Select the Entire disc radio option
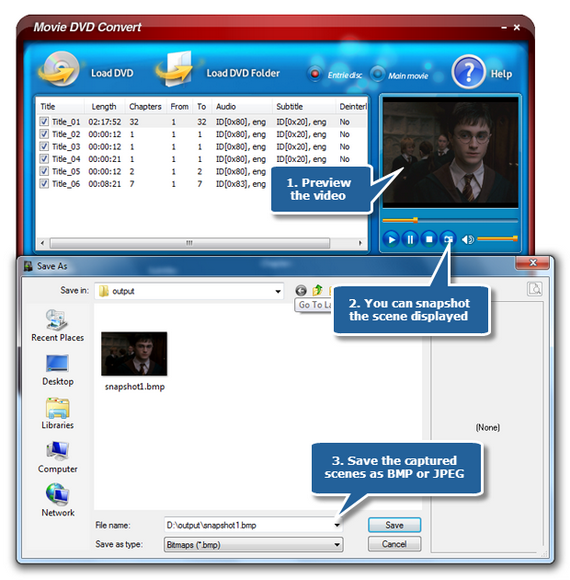The height and width of the screenshot is (580, 570). (315, 74)
